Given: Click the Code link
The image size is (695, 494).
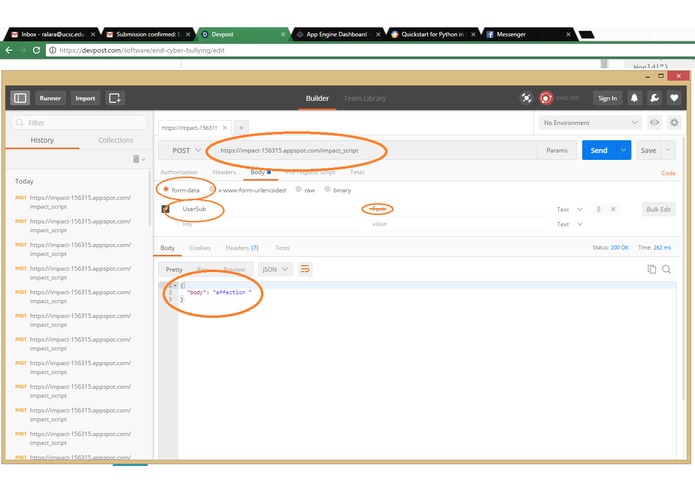Looking at the screenshot, I should [x=668, y=173].
